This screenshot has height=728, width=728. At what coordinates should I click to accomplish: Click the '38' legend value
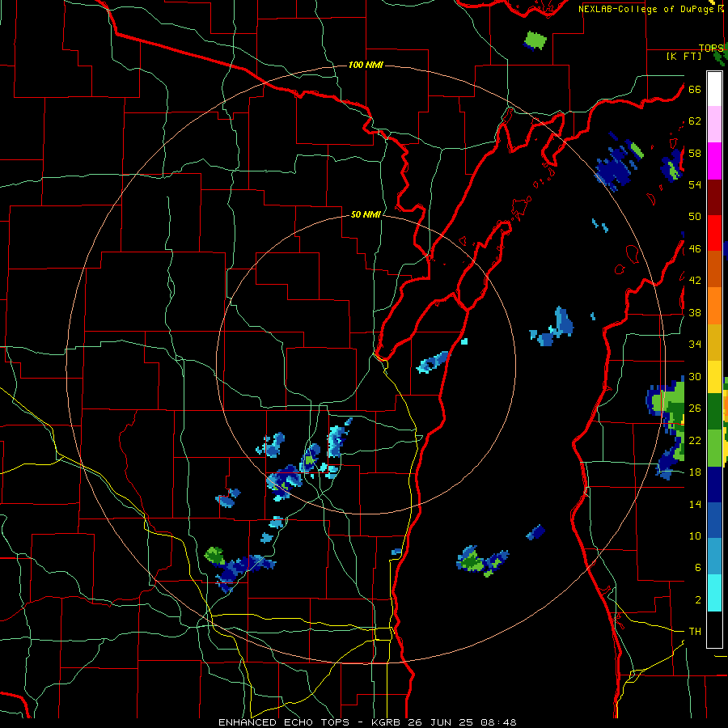[x=695, y=312]
